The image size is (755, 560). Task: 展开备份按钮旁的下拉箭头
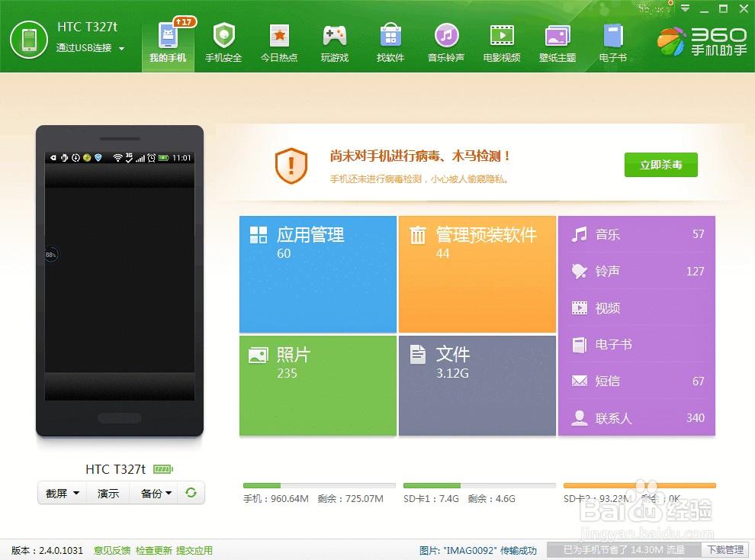[x=169, y=493]
